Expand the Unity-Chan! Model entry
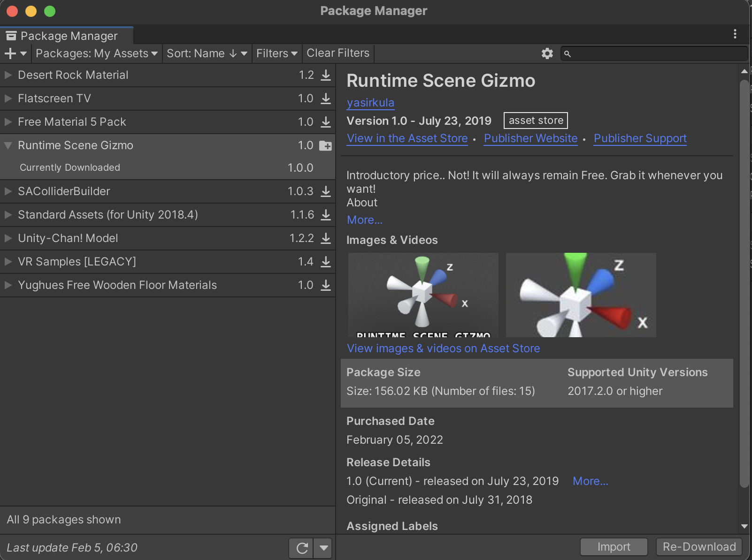752x560 pixels. coord(8,238)
